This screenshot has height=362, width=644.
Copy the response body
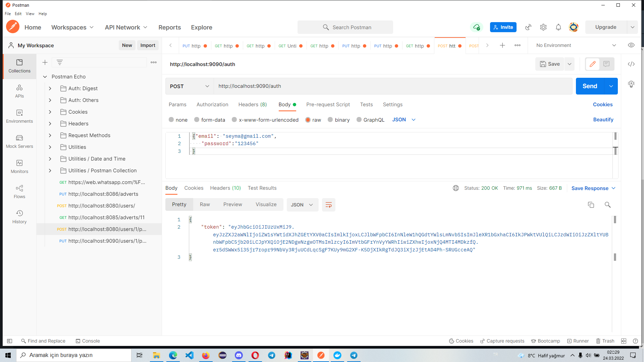click(591, 204)
